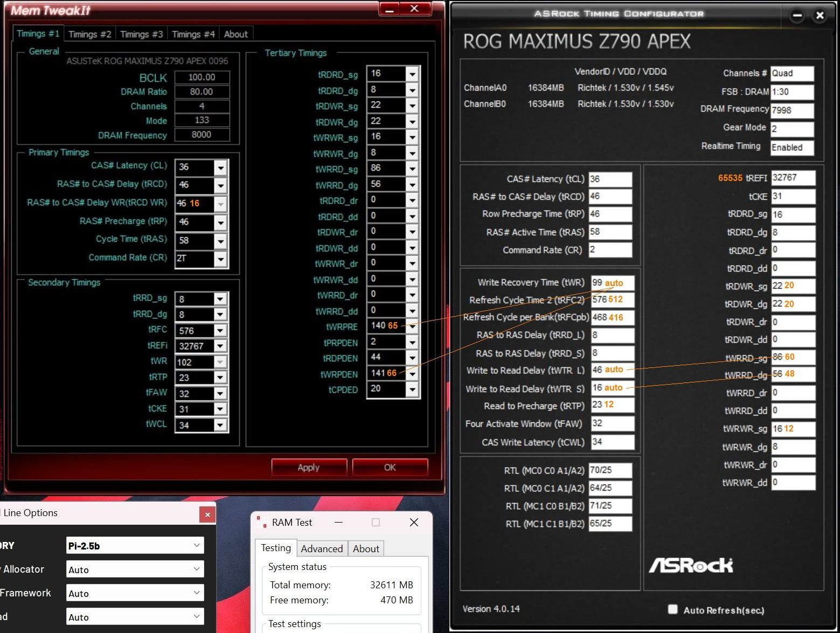
Task: Open the About tab in Mem TweakIt
Action: 236,34
